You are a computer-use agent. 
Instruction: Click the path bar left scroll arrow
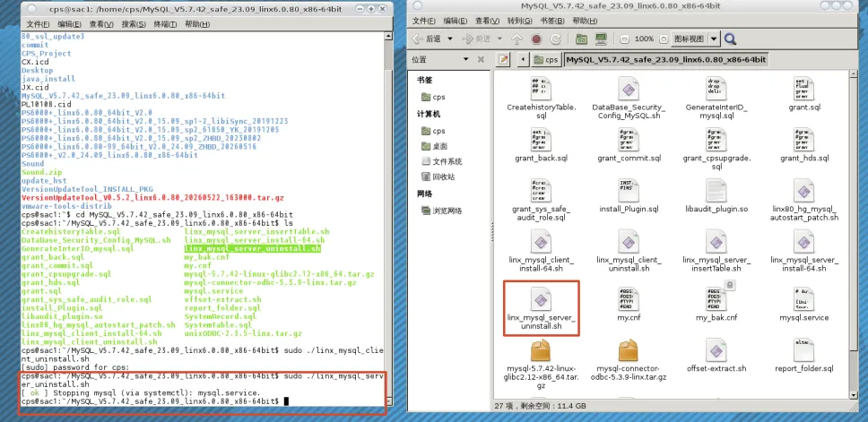[x=522, y=59]
